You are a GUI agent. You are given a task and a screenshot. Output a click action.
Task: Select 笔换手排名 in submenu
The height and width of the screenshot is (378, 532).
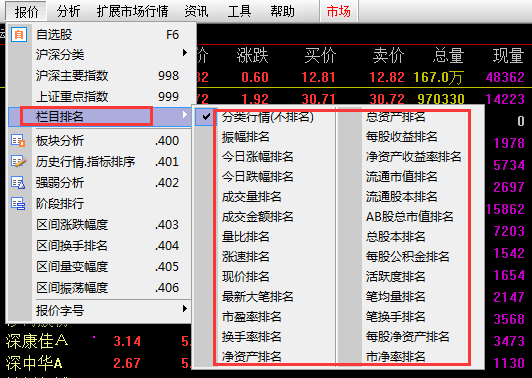[x=395, y=317]
